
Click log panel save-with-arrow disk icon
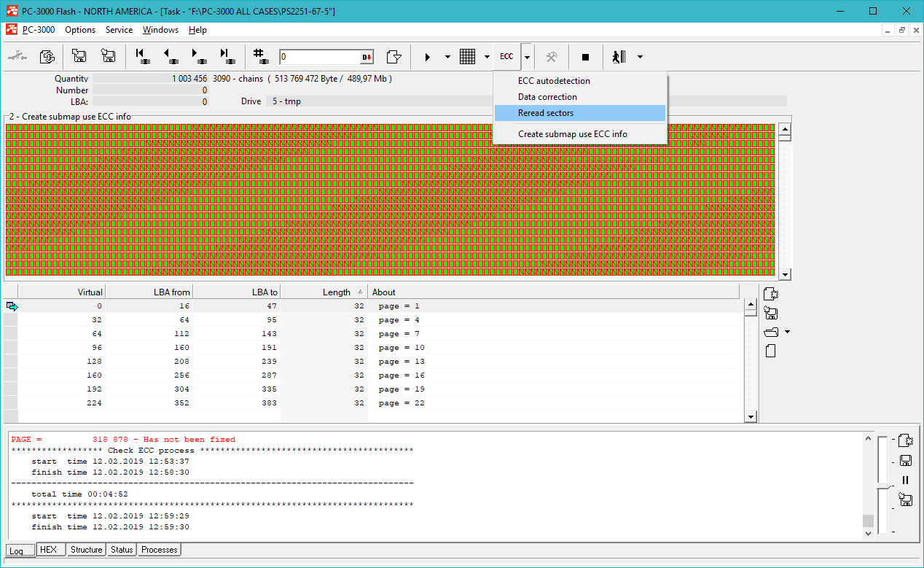pyautogui.click(x=906, y=499)
